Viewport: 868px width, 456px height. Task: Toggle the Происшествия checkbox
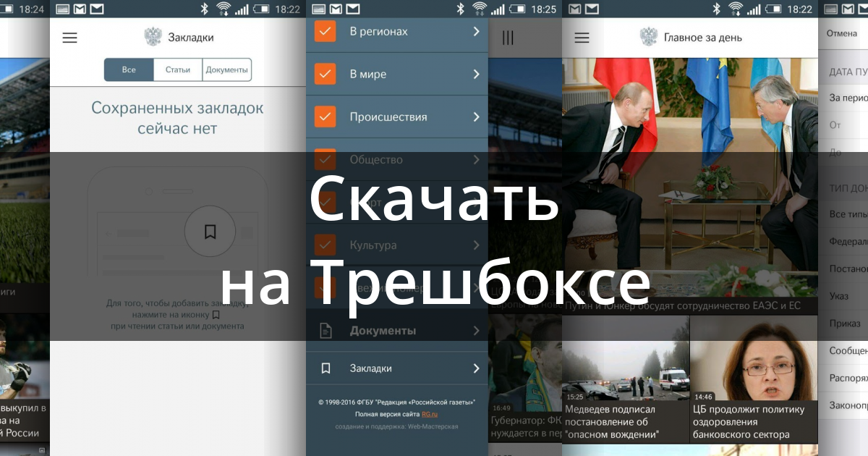(x=325, y=117)
